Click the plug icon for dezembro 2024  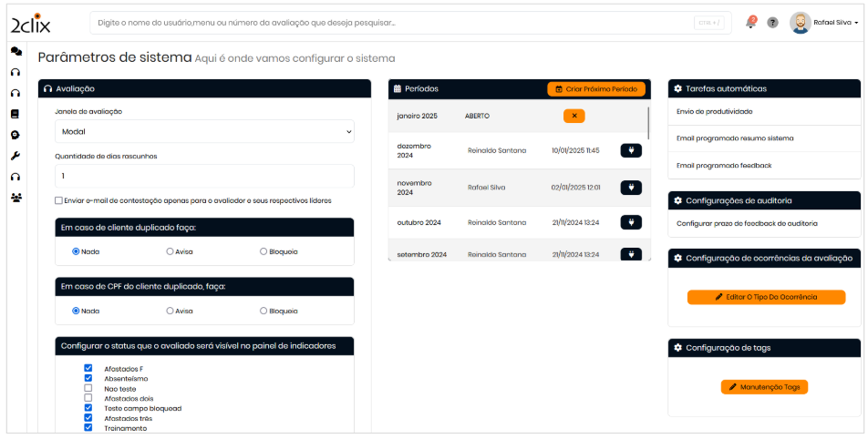(631, 150)
